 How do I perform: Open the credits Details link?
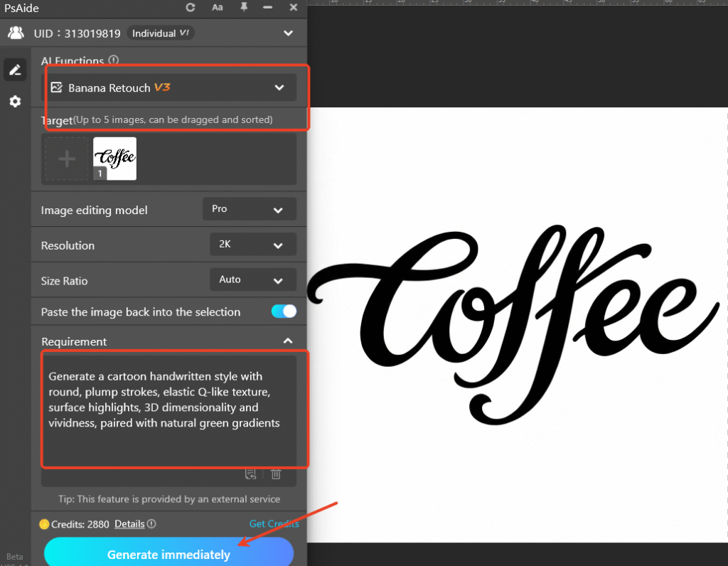[x=129, y=524]
